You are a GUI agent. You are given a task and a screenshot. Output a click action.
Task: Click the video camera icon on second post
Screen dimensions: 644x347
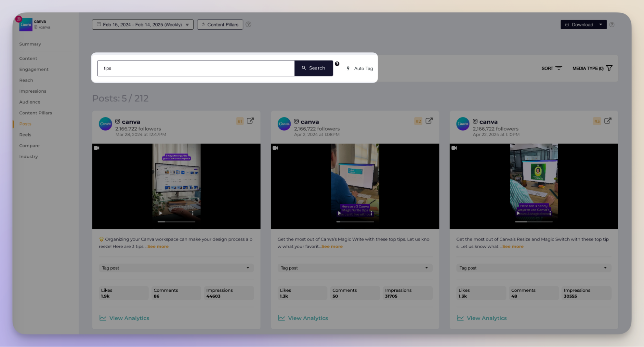coord(275,148)
